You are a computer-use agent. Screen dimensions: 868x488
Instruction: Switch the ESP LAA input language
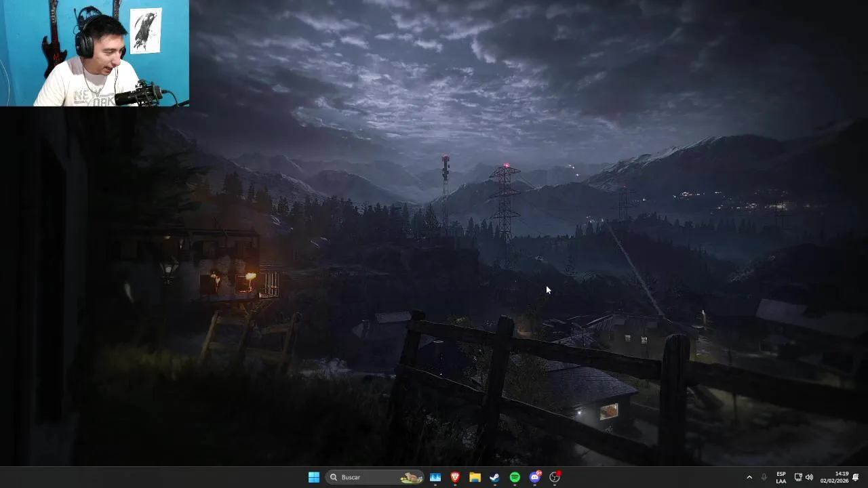tap(781, 477)
